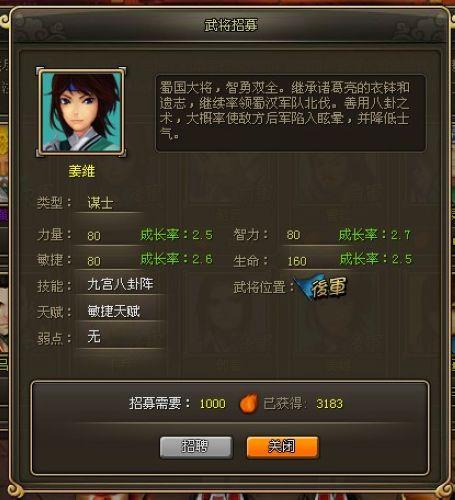Select the 九宫八卦阵 skill field
455x500 pixels.
coord(120,285)
